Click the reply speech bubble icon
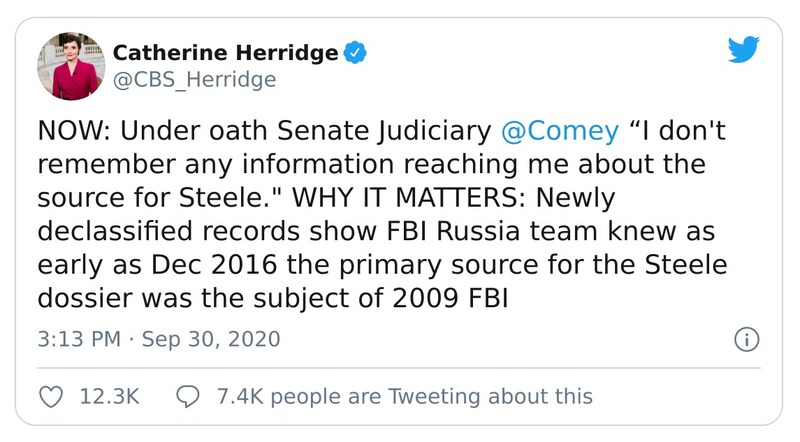This screenshot has height=442, width=800. click(189, 397)
